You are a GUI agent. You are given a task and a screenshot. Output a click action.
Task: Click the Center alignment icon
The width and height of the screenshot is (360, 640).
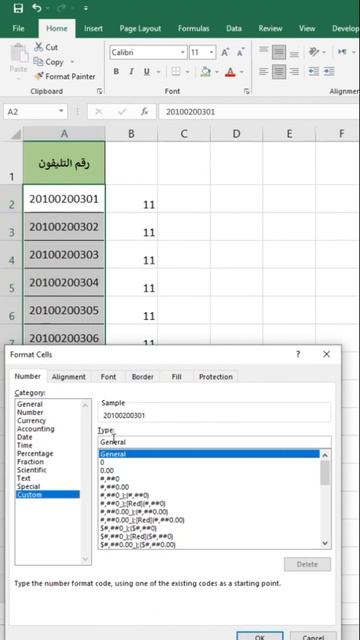[x=279, y=72]
